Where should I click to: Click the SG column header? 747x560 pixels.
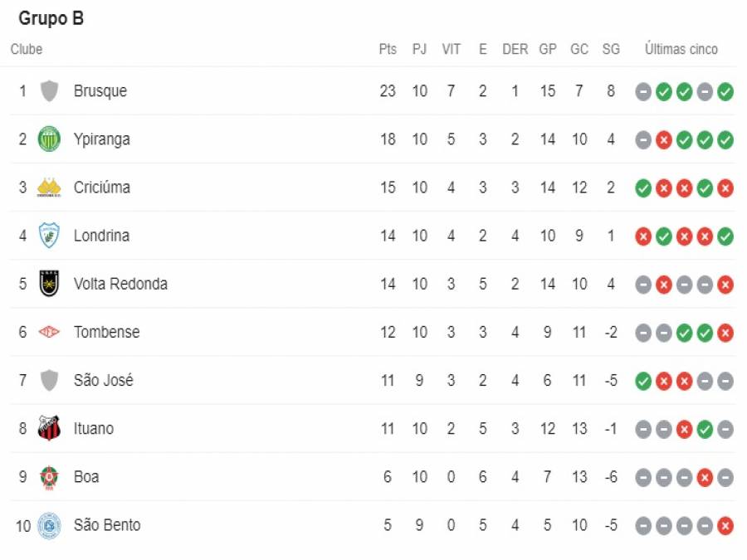[611, 49]
